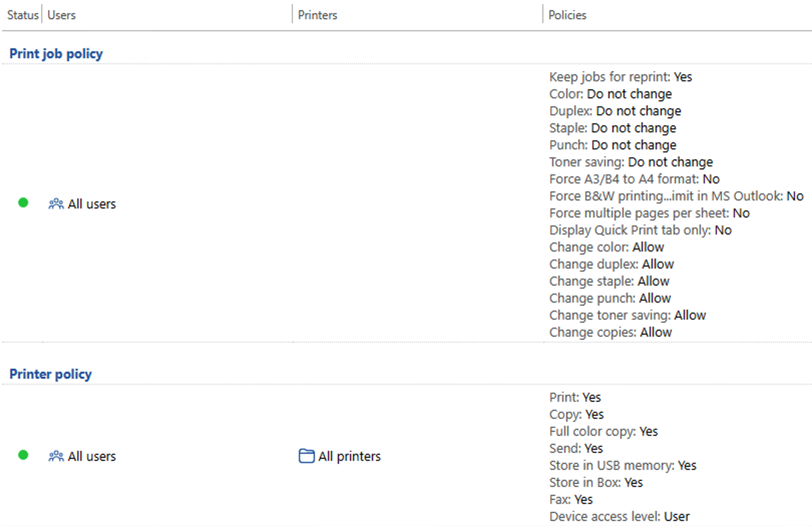Sort by the Users column header
This screenshot has width=812, height=526.
62,15
